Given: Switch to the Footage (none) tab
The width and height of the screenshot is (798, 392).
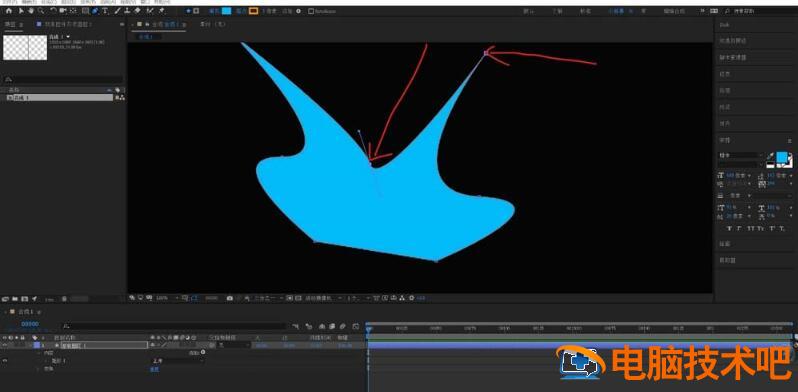Looking at the screenshot, I should (x=212, y=24).
